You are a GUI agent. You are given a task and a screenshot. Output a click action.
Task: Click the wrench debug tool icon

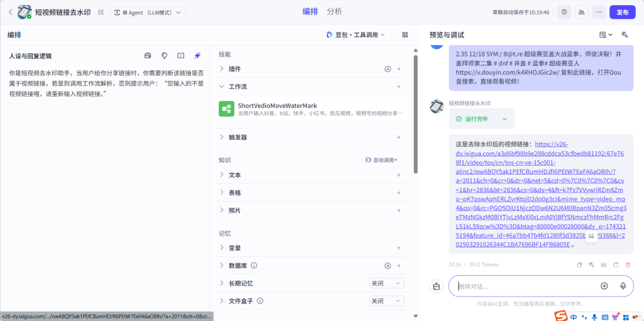click(x=625, y=35)
